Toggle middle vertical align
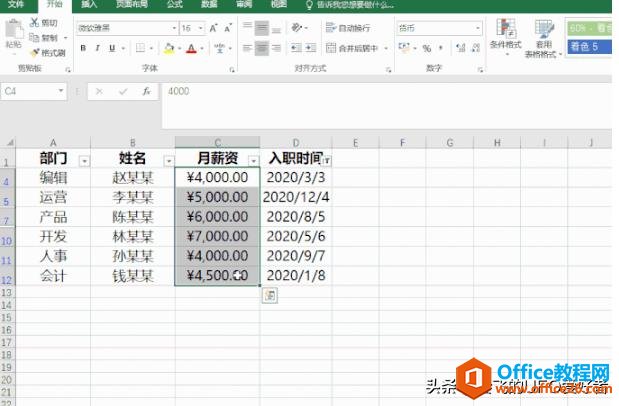The image size is (619, 406). pos(261,28)
